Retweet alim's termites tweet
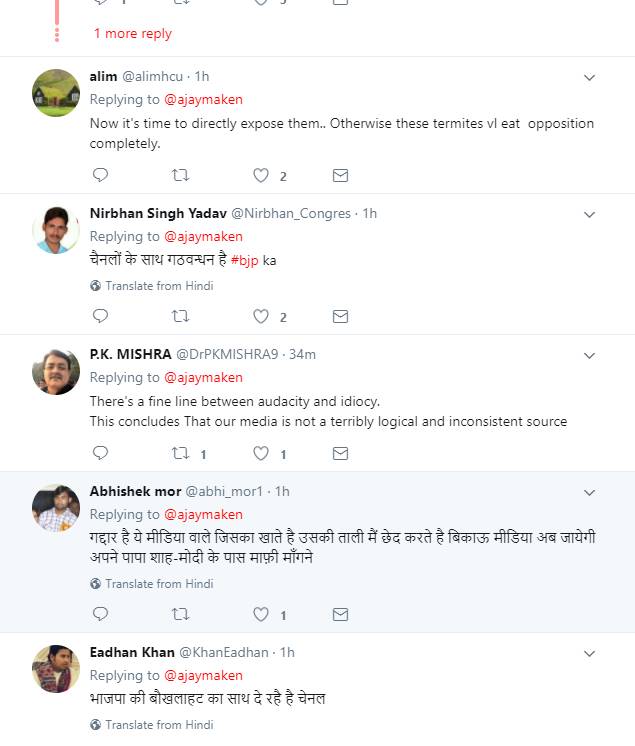Screen dimensions: 635x746 tap(180, 175)
